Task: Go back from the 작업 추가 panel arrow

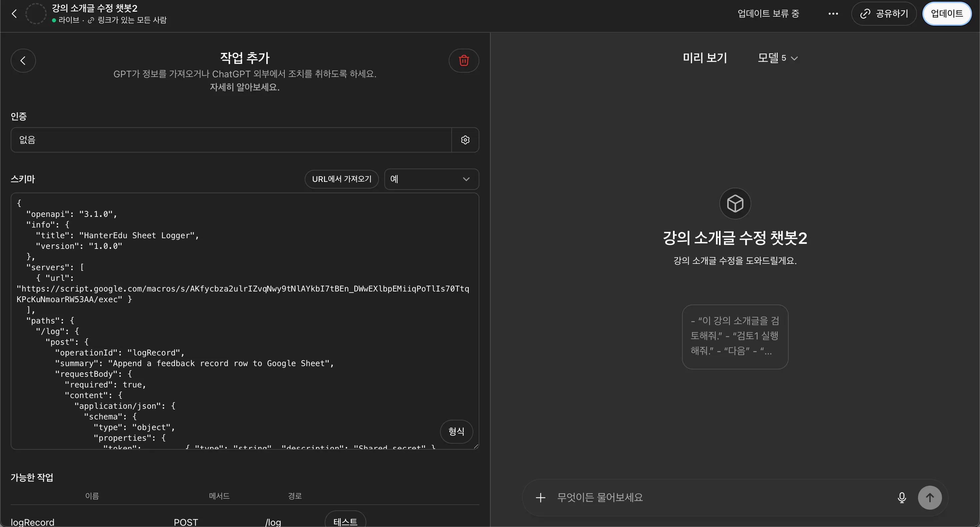Action: (23, 60)
